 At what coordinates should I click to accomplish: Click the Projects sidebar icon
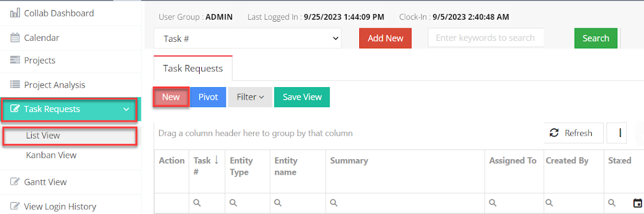point(15,60)
